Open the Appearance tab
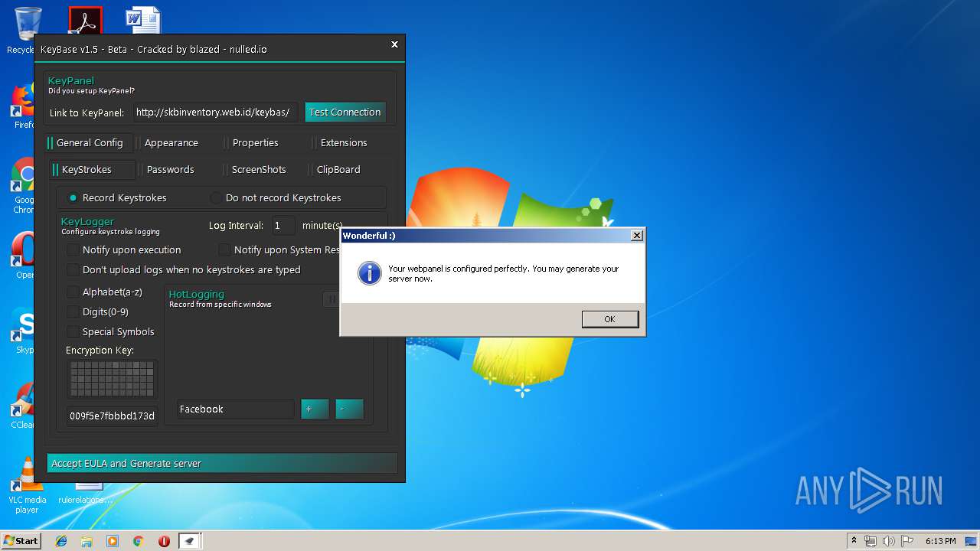The height and width of the screenshot is (551, 980). 171,143
